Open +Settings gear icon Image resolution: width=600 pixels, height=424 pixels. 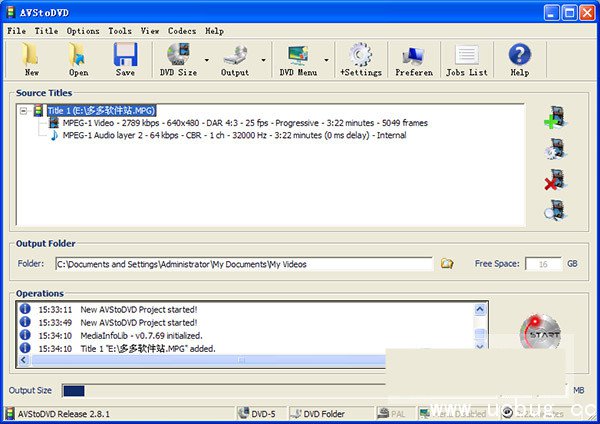coord(361,59)
